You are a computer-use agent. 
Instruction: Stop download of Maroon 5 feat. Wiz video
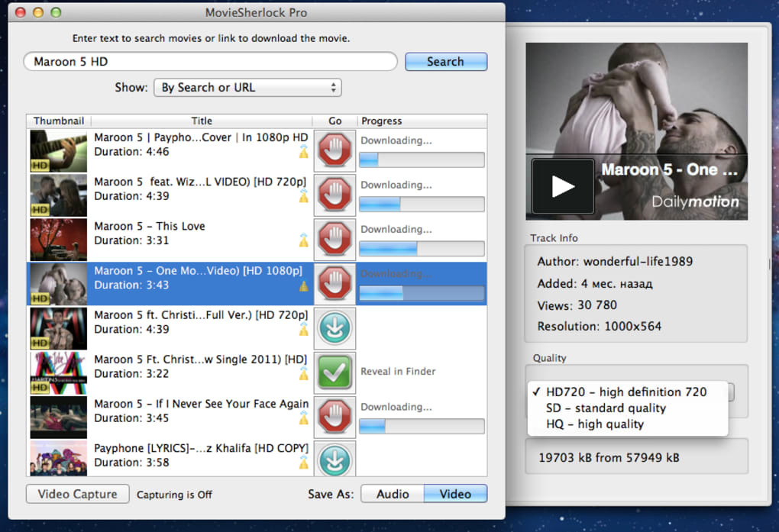(x=335, y=195)
